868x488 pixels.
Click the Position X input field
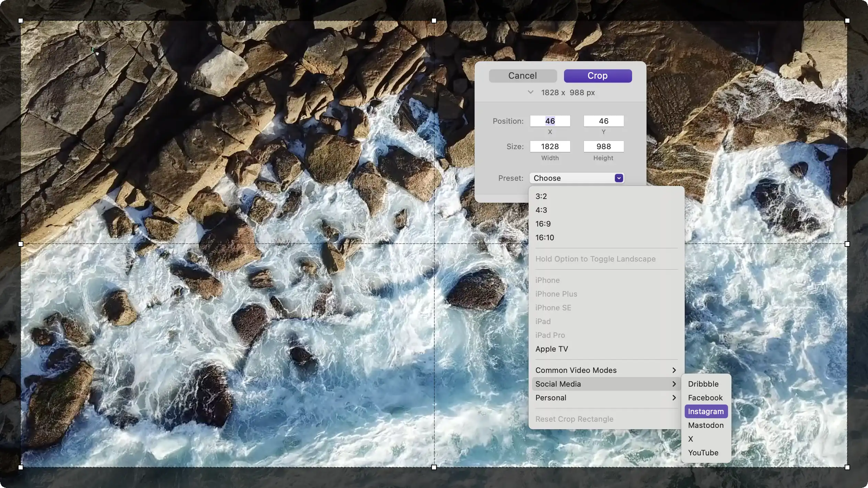(x=550, y=121)
